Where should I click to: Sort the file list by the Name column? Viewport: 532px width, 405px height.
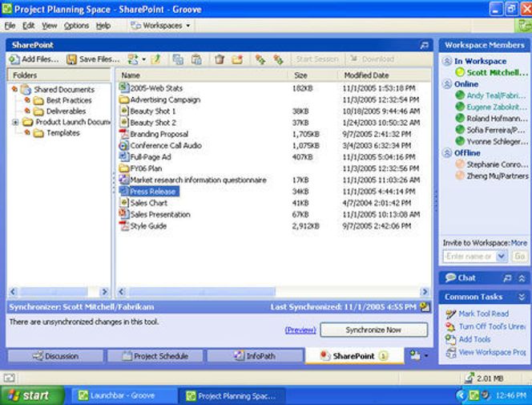(202, 75)
